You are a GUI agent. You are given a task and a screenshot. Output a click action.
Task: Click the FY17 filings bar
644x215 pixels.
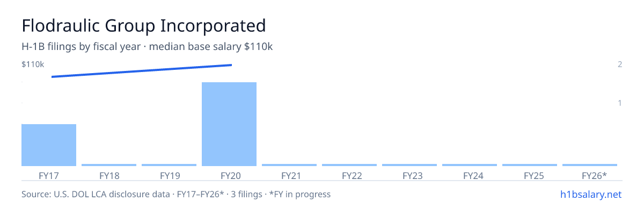49,145
